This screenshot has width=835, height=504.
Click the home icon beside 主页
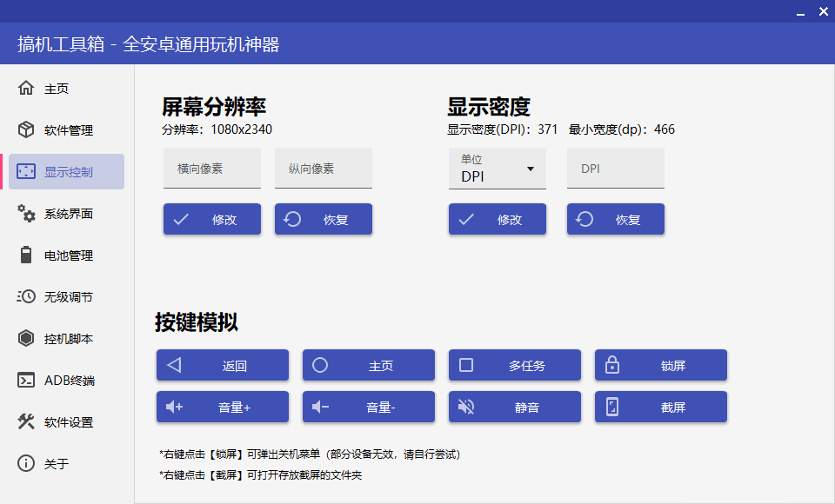pos(25,88)
